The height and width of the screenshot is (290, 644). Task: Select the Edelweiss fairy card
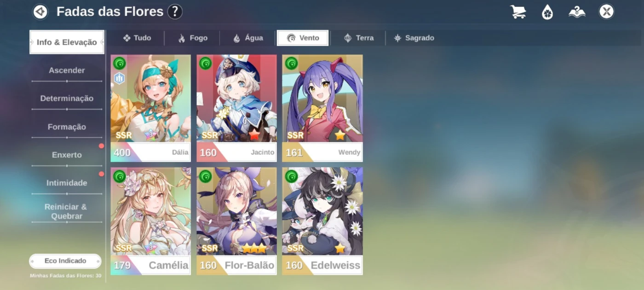(322, 221)
